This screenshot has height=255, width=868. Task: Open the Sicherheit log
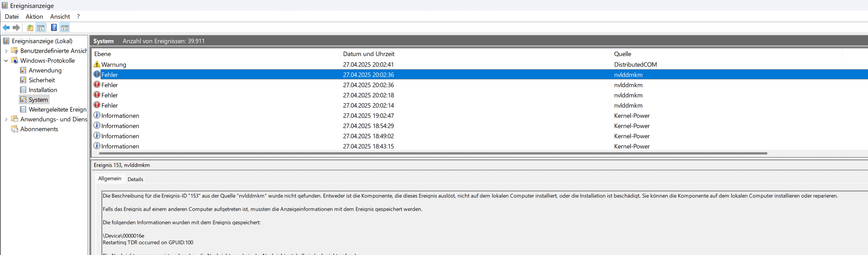(42, 80)
